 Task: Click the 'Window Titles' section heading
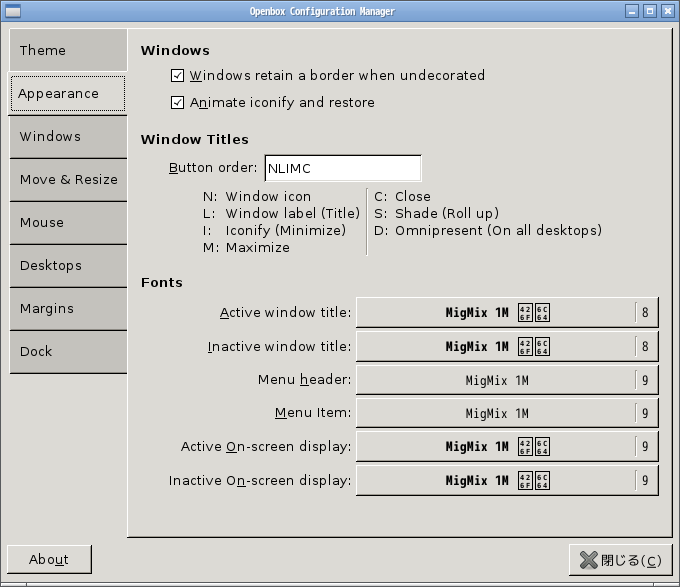coord(195,140)
